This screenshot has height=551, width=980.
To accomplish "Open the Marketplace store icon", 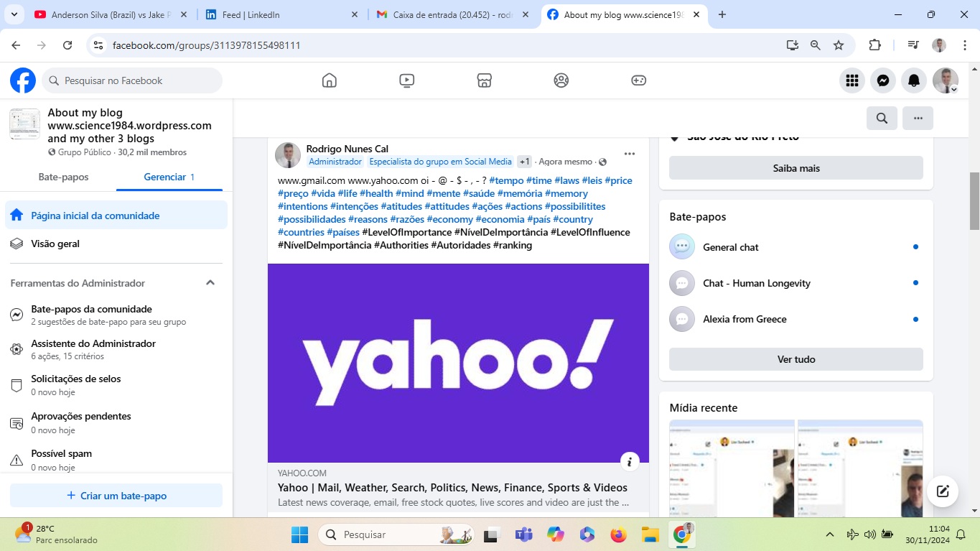I will point(484,80).
